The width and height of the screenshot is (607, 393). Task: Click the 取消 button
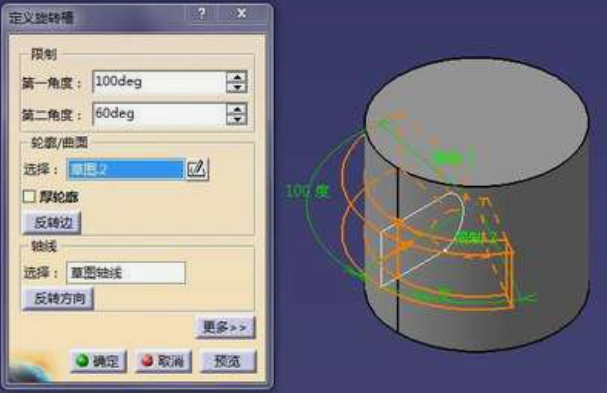click(x=163, y=361)
